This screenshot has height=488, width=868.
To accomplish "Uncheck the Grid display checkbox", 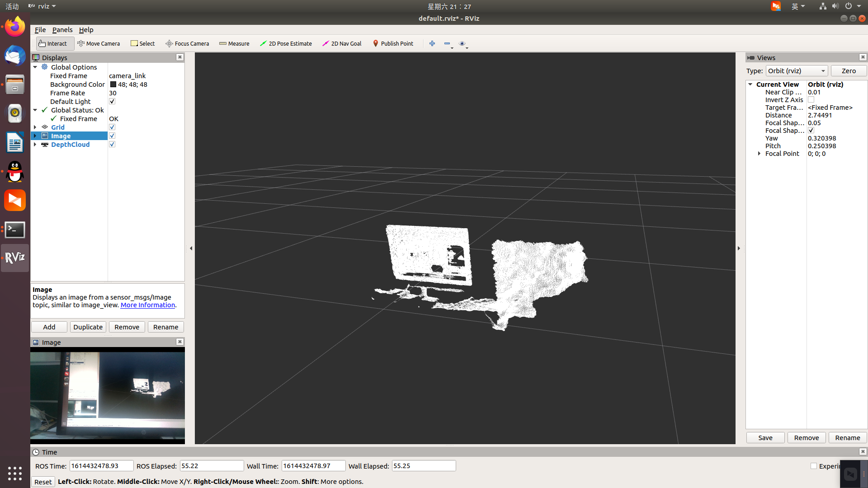I will click(112, 127).
